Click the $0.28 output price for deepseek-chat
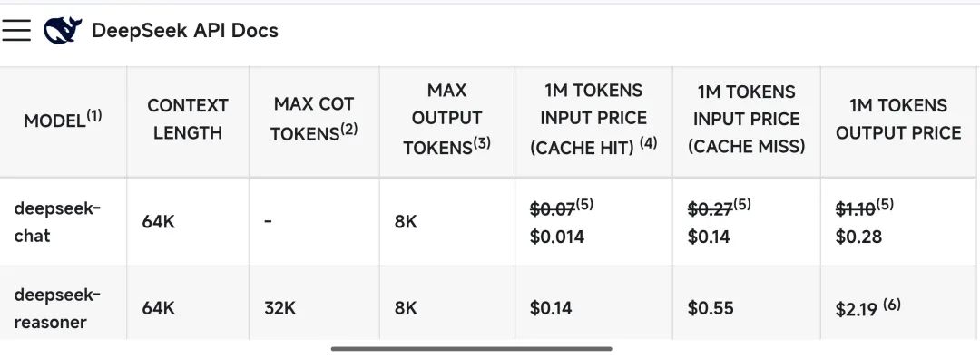 tap(858, 237)
